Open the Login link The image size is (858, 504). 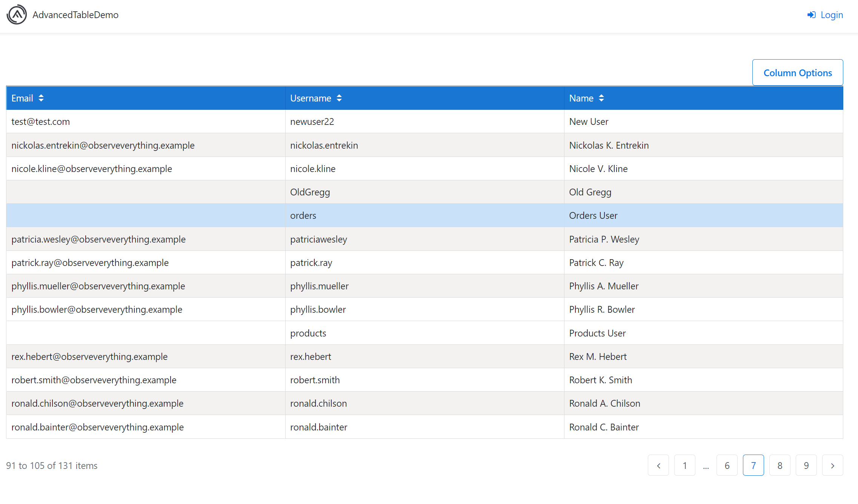[x=825, y=15]
